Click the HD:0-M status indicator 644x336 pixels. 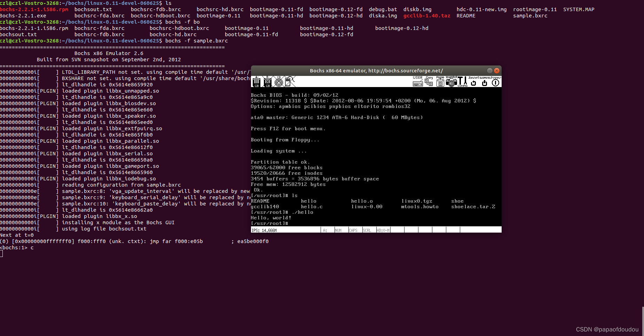(383, 230)
